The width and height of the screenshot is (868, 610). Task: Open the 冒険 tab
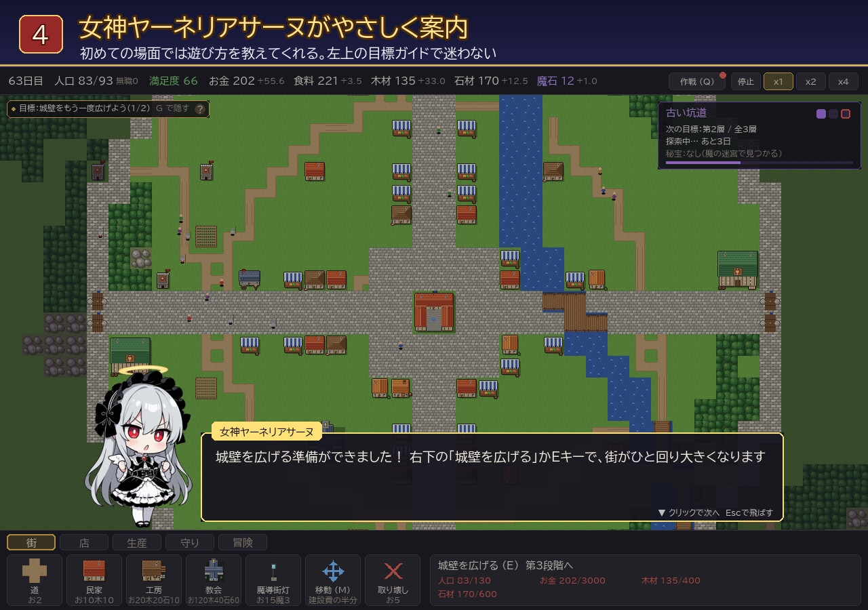243,542
